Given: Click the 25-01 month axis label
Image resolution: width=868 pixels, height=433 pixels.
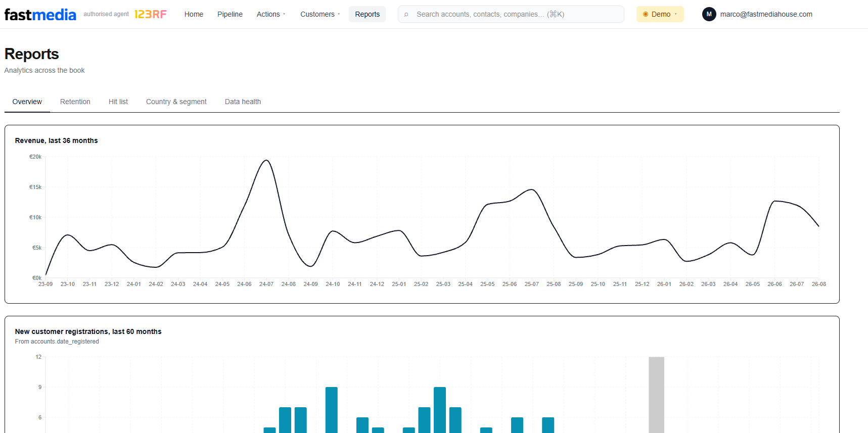Looking at the screenshot, I should tap(399, 284).
